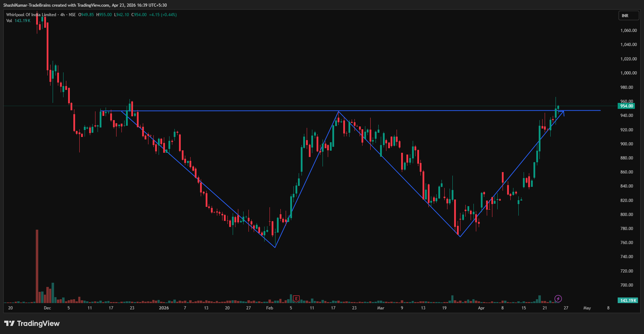Viewport: 644px width, 334px height.
Task: Click the Whirlpool Of India Limited symbol title
Action: pyautogui.click(x=31, y=15)
